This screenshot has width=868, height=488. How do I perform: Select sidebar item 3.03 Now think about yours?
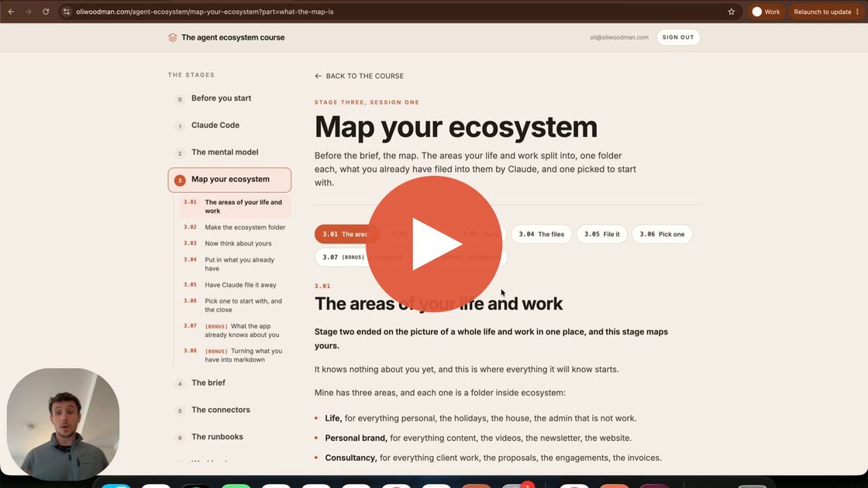pyautogui.click(x=235, y=243)
